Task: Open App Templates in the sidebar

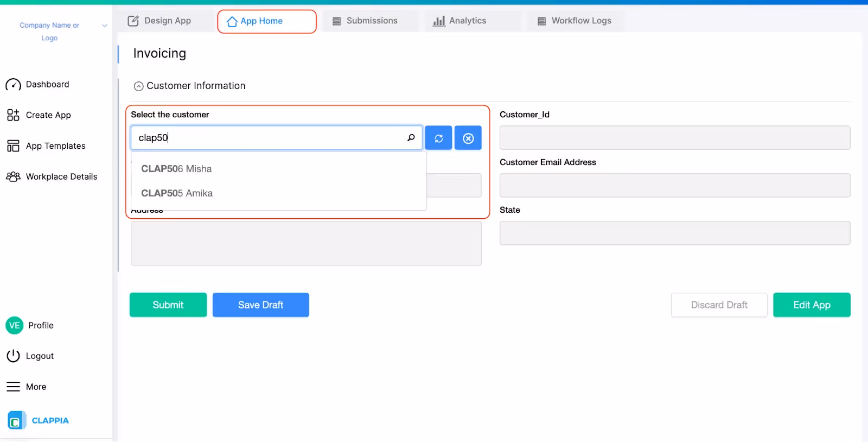Action: pyautogui.click(x=46, y=146)
